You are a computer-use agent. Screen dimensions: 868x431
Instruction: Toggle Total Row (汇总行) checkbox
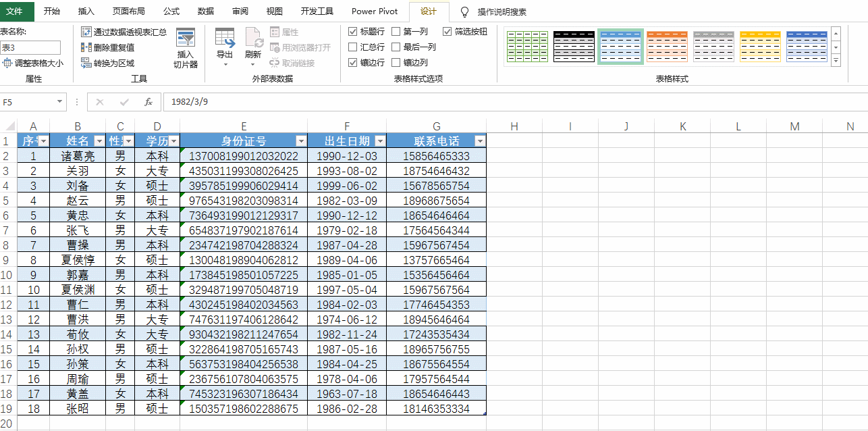pyautogui.click(x=353, y=47)
